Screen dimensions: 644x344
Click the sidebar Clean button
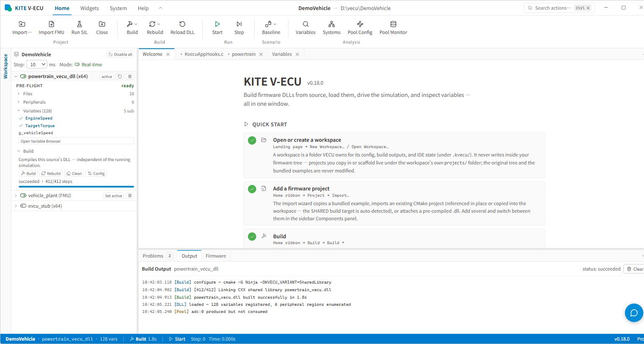(74, 173)
